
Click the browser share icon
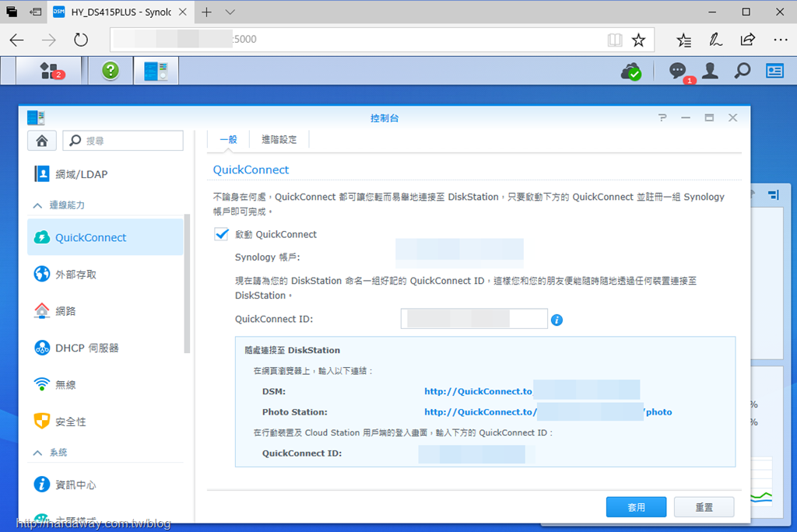(x=748, y=40)
